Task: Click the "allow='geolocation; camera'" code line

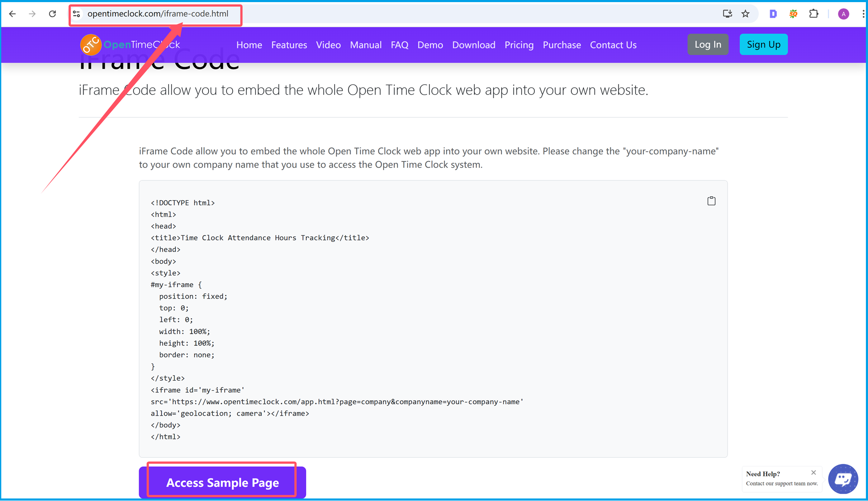Action: 230,414
